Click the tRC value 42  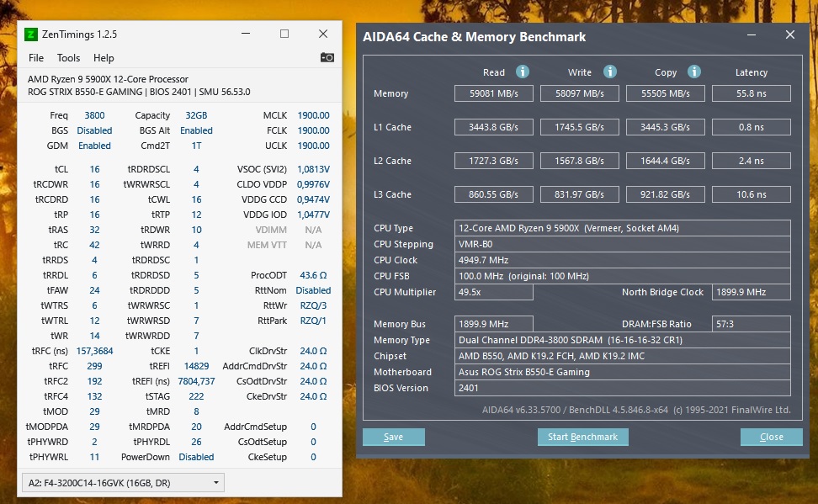[x=94, y=245]
